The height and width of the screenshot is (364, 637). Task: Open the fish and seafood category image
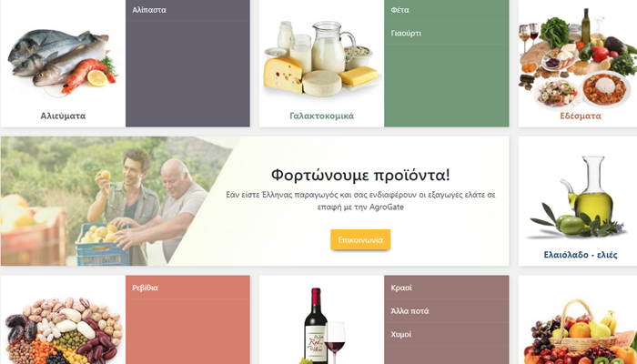[63, 62]
